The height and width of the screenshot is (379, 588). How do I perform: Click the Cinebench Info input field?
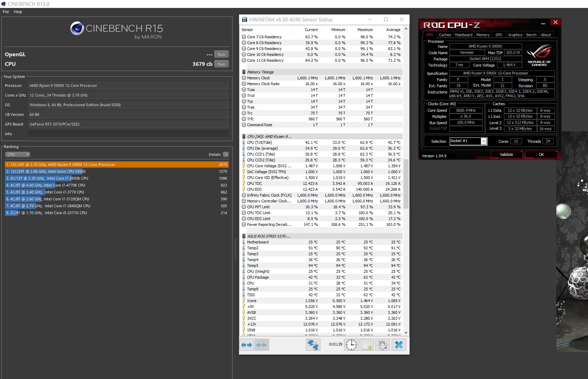tap(128, 134)
